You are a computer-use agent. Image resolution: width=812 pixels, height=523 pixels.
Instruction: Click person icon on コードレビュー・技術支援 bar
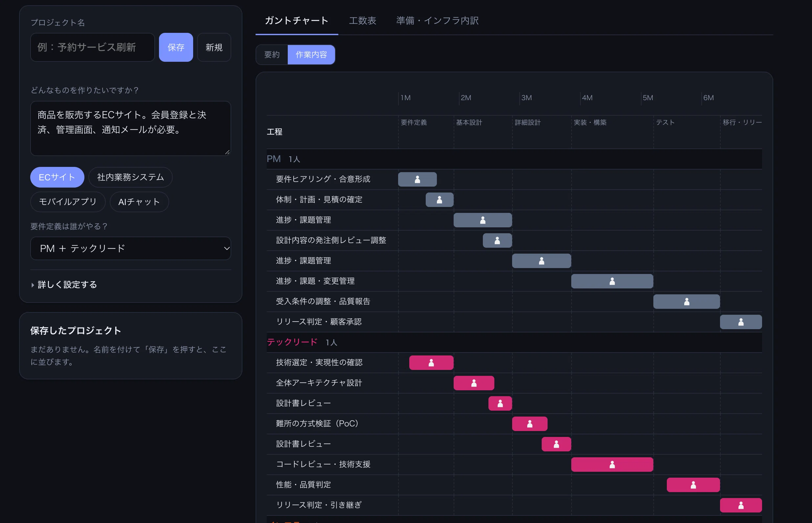(x=612, y=465)
